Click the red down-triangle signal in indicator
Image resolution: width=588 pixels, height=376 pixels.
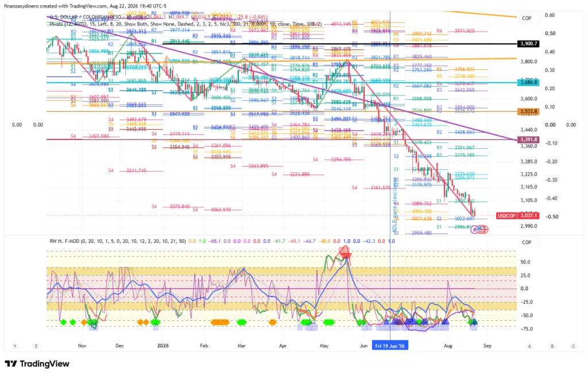[345, 255]
